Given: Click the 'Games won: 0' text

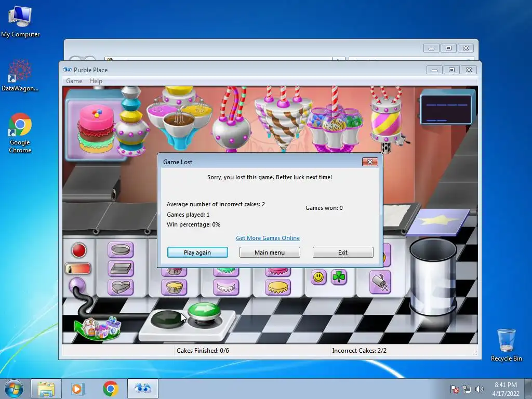Looking at the screenshot, I should (x=324, y=208).
